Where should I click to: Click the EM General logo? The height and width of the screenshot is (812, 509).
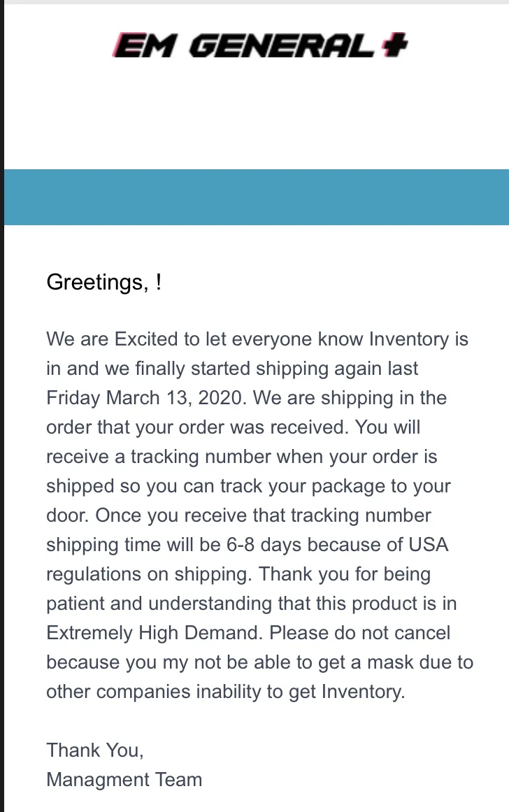coord(260,45)
